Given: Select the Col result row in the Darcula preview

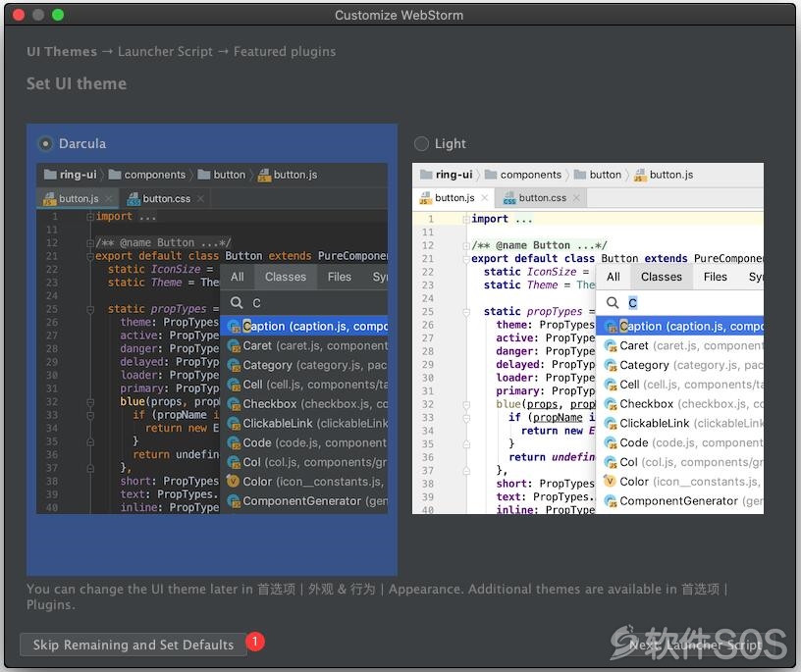Looking at the screenshot, I should pyautogui.click(x=304, y=462).
